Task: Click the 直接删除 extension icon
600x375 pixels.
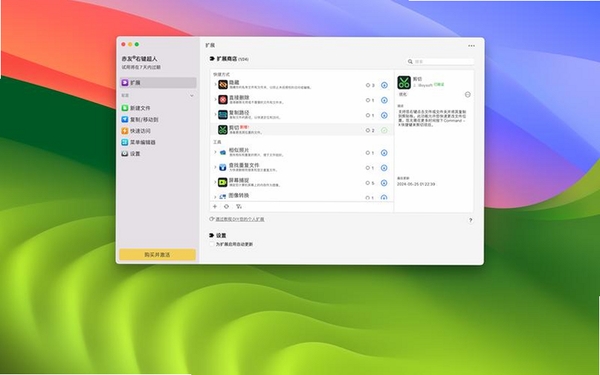Action: click(223, 100)
